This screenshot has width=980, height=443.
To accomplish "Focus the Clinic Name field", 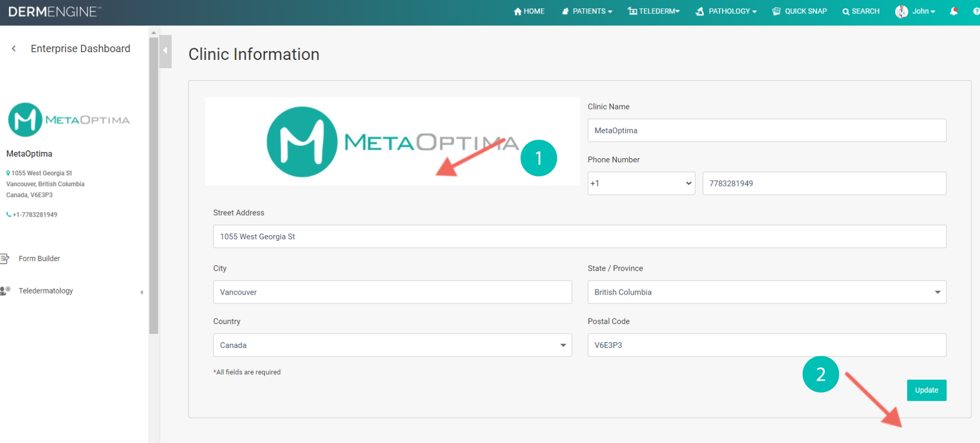I will tap(767, 131).
